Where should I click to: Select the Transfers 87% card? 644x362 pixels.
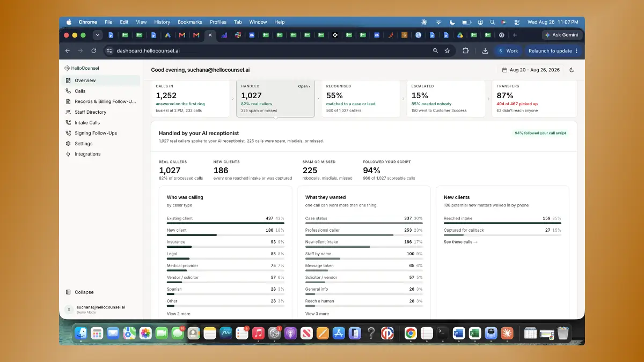[535, 99]
